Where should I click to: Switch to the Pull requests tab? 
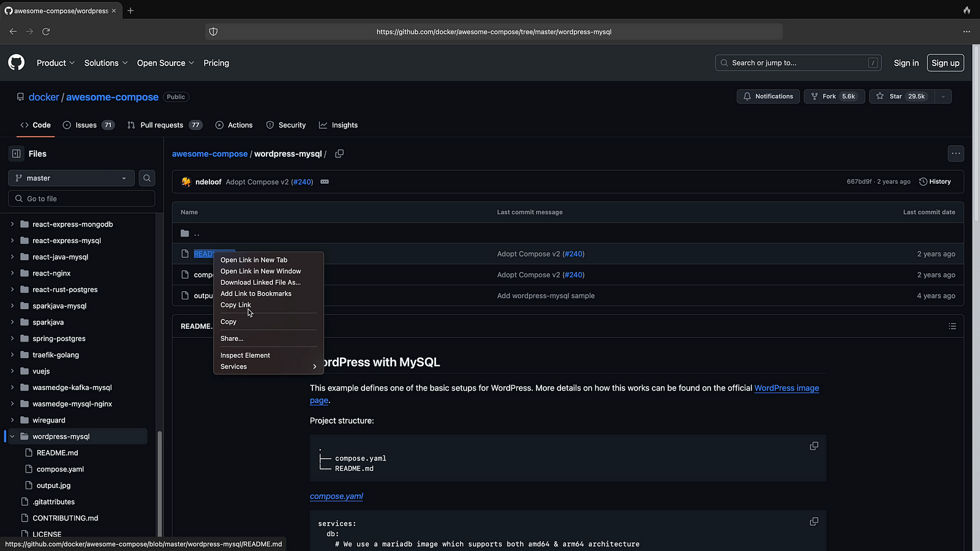tap(162, 125)
